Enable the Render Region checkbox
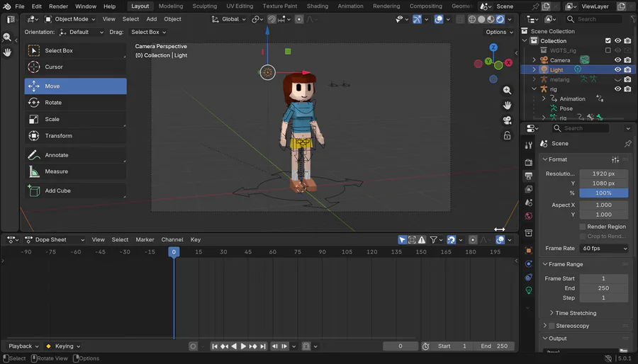The height and width of the screenshot is (364, 638). pyautogui.click(x=583, y=227)
